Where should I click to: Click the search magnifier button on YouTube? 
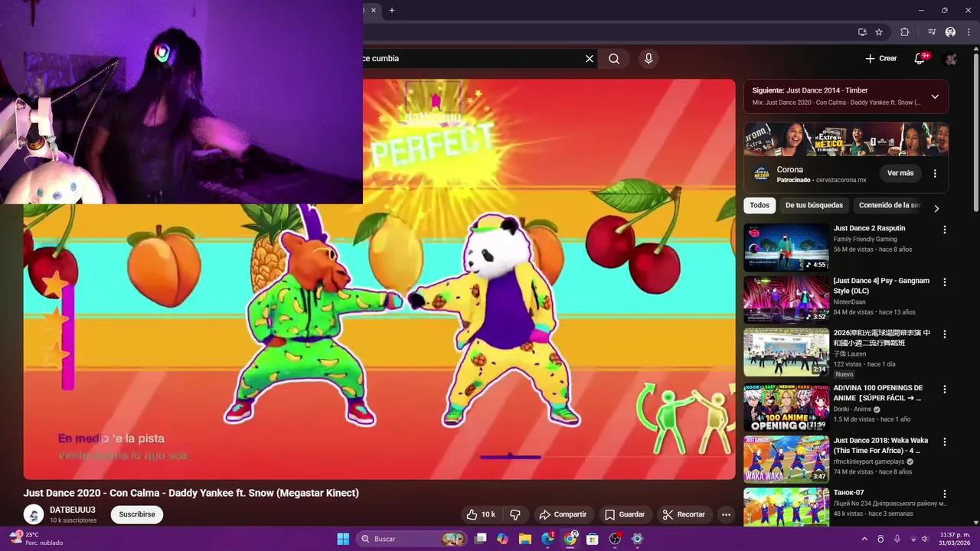coord(614,58)
